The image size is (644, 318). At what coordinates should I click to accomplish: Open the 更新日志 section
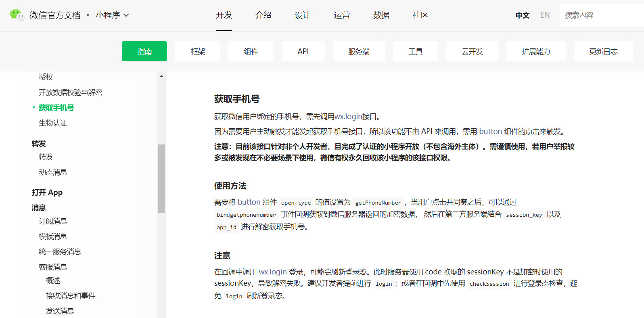tap(603, 51)
